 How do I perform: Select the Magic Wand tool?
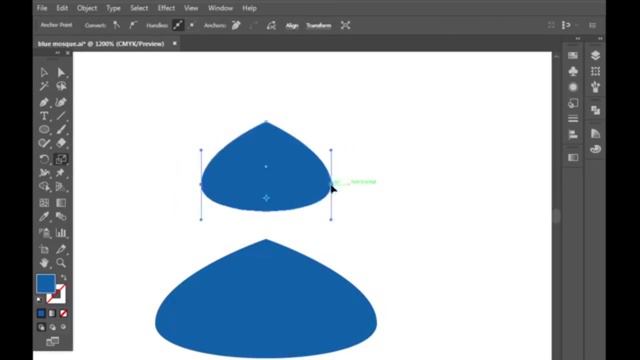pos(44,86)
